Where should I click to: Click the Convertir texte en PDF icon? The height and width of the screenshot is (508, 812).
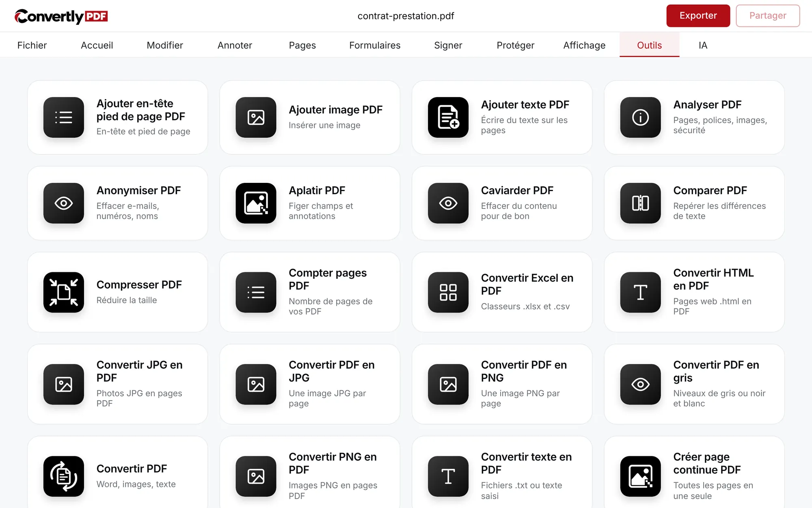tap(448, 476)
